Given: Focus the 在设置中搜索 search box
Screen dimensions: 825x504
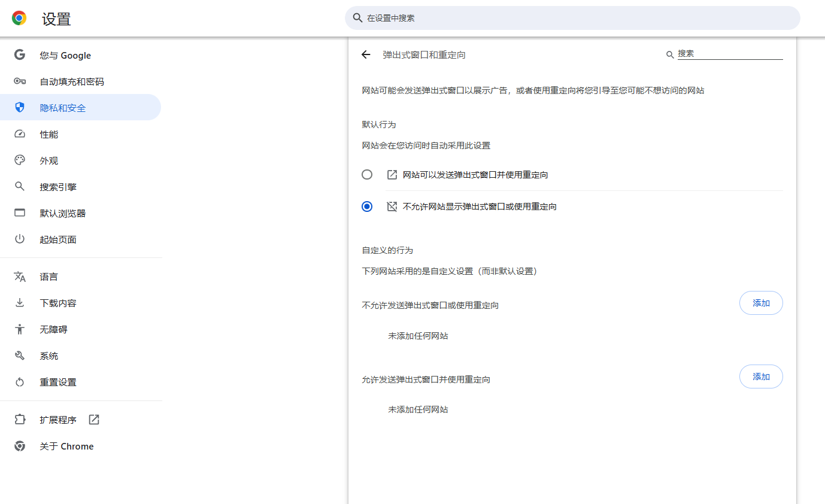Looking at the screenshot, I should click(x=572, y=18).
